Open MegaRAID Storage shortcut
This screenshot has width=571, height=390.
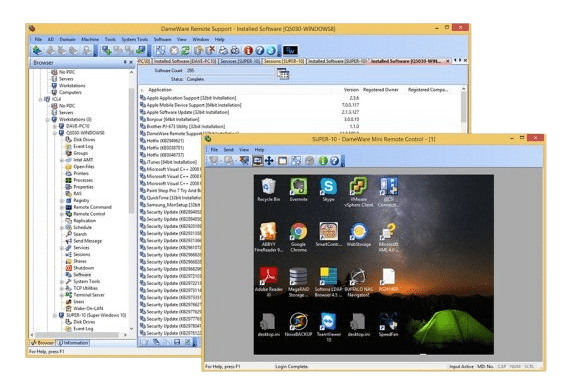[x=298, y=281]
